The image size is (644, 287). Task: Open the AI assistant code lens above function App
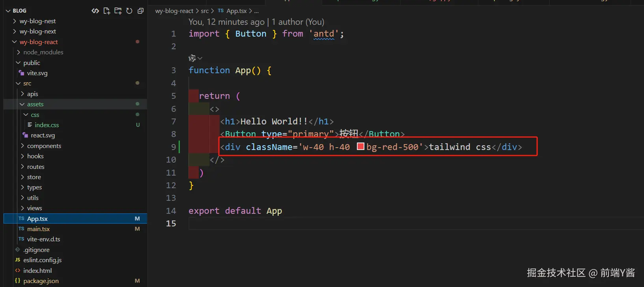click(x=195, y=58)
